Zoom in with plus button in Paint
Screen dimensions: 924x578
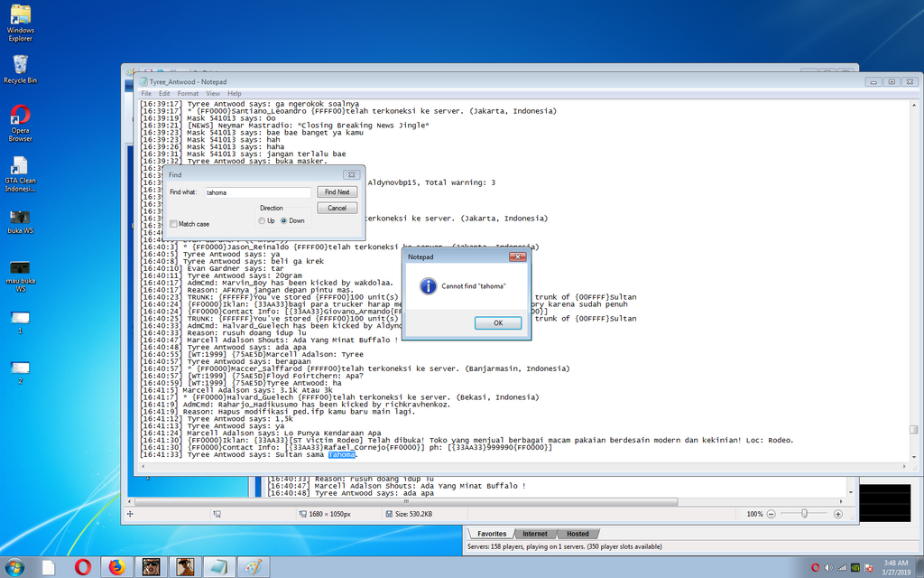[838, 514]
